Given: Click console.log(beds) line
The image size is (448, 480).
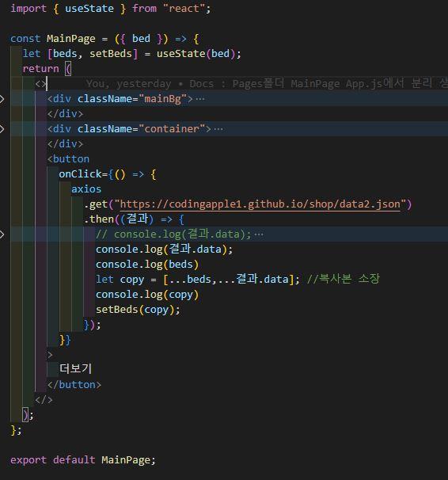Looking at the screenshot, I should click(147, 265).
